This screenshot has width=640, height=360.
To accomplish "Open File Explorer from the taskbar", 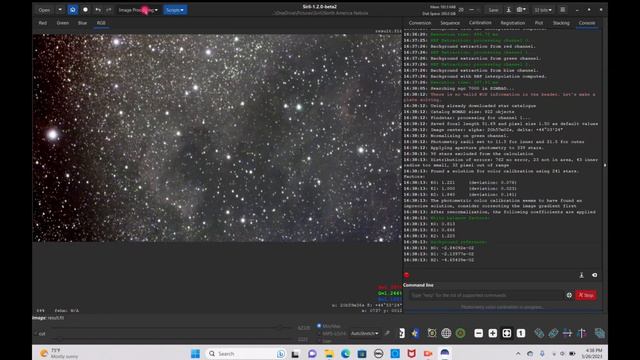I will (329, 353).
